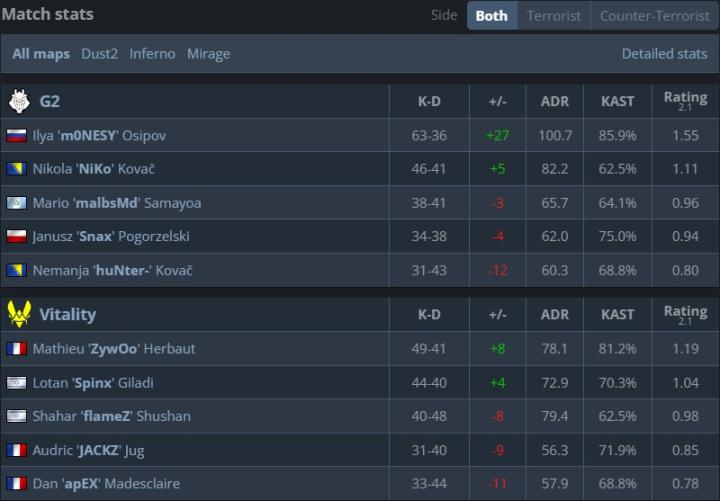The width and height of the screenshot is (720, 501).
Task: Click the Guatemalan flag beside malbsMd
Action: click(x=16, y=203)
